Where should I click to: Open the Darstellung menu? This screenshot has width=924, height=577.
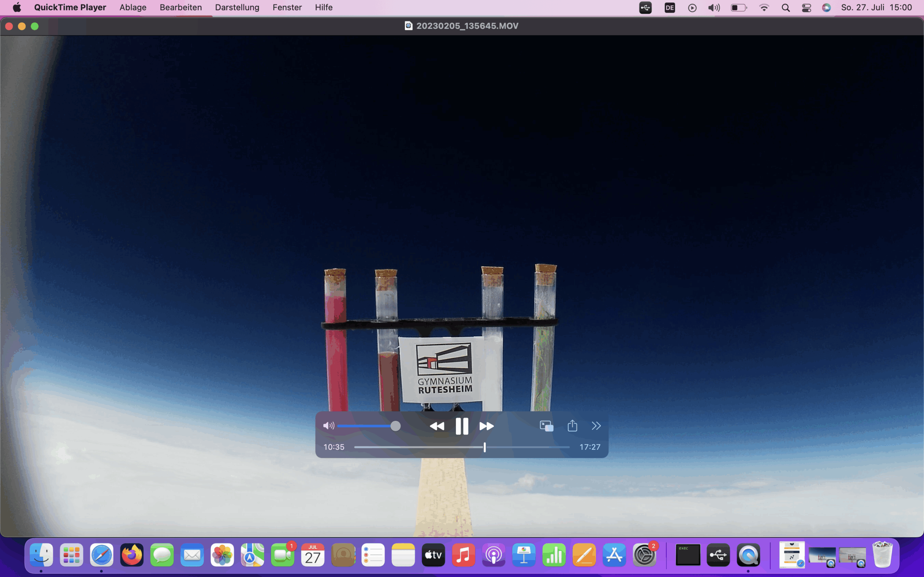237,7
